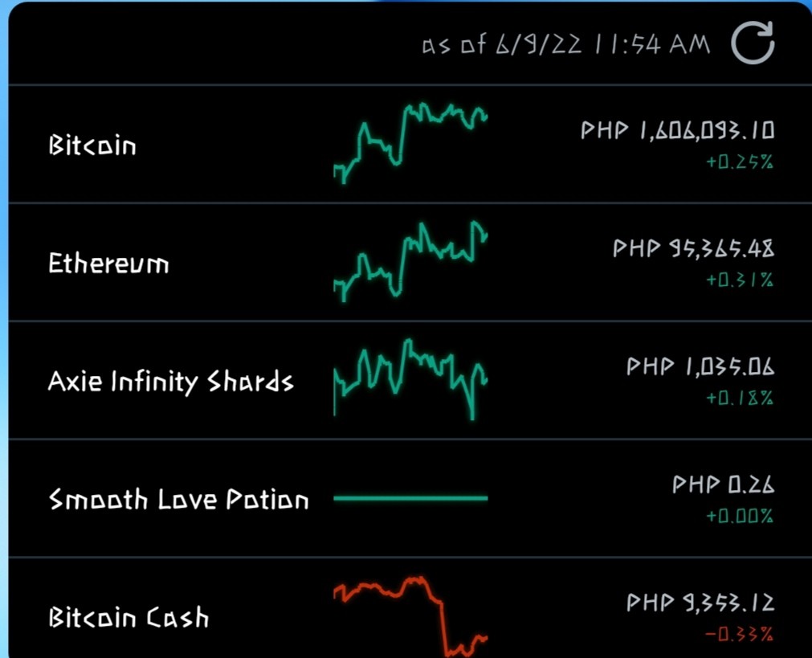The image size is (812, 658).
Task: Open the Bitcoin Cash entry
Action: pos(410,609)
